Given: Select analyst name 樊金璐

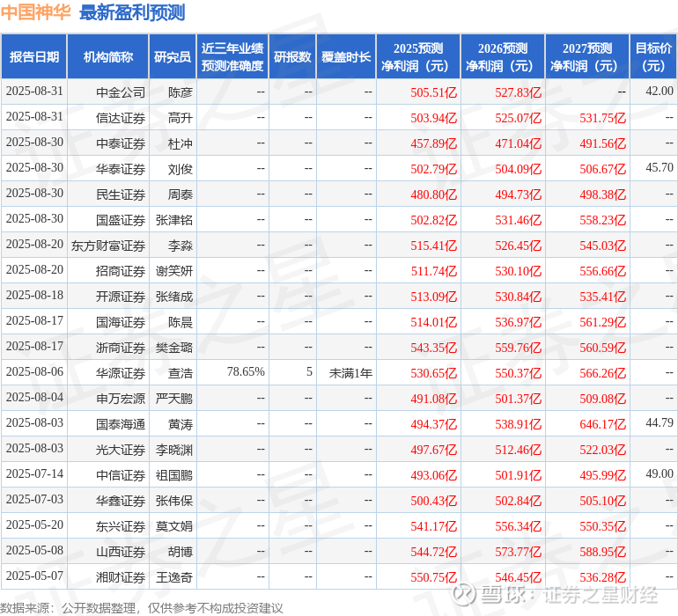Looking at the screenshot, I should coord(174,348).
